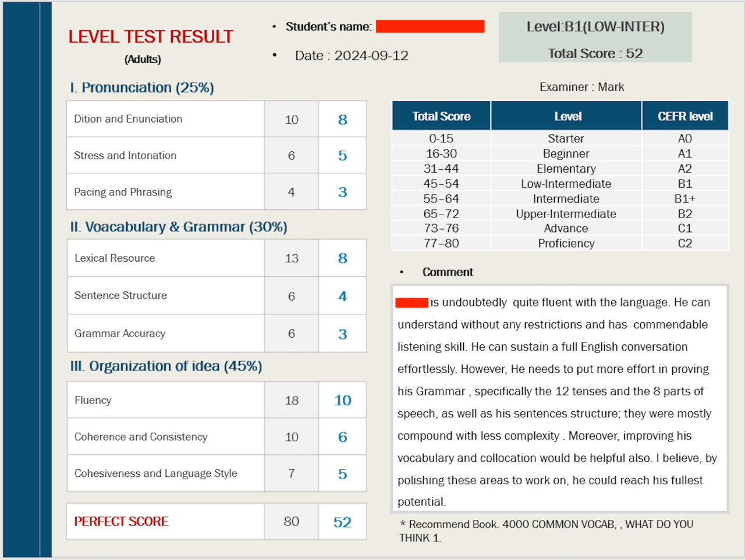Click the Total Score column header
The image size is (745, 560).
[442, 116]
